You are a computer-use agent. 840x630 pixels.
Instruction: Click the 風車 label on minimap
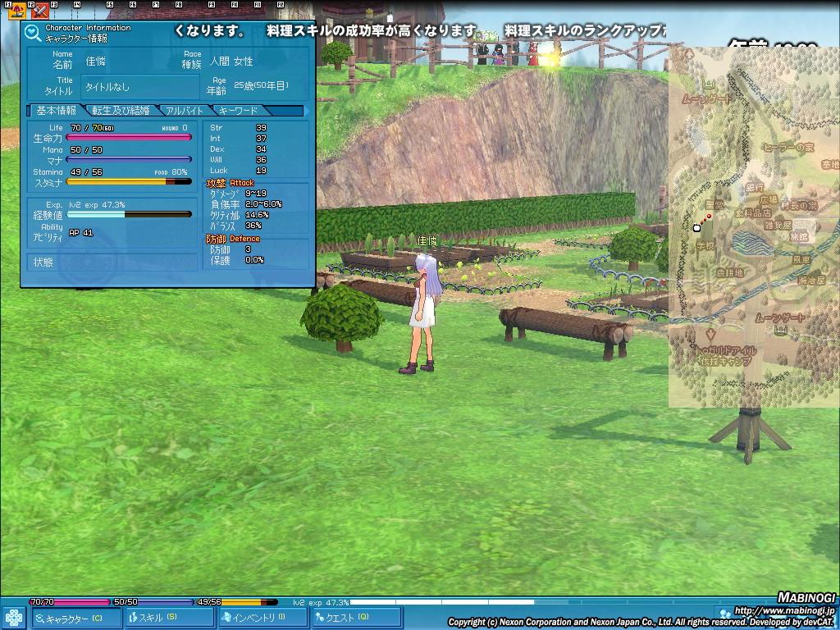point(801,260)
